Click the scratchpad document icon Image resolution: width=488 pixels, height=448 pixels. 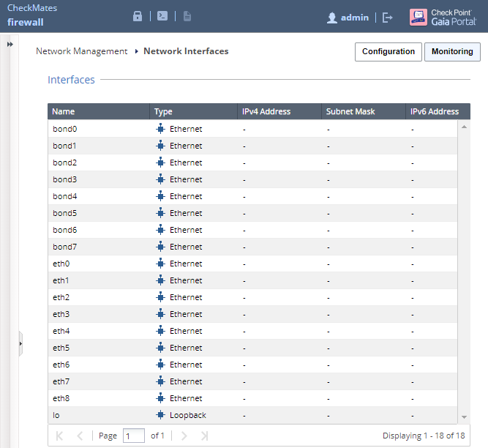click(187, 17)
